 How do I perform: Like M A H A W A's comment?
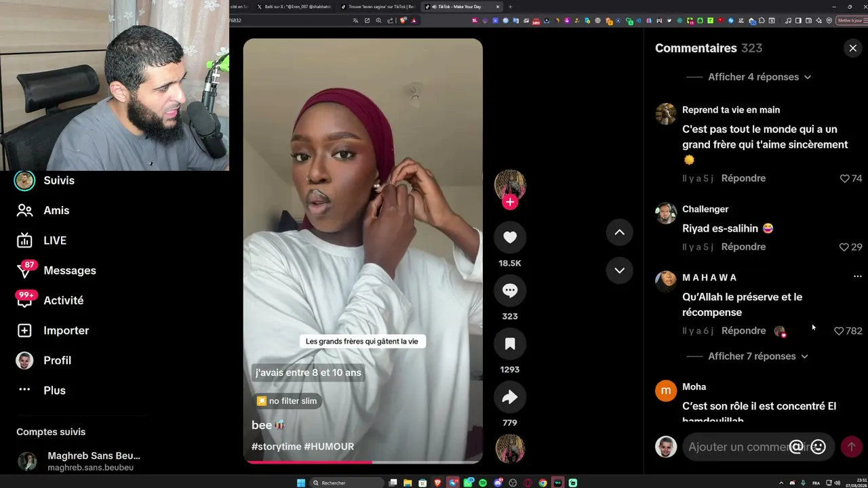pyautogui.click(x=839, y=331)
